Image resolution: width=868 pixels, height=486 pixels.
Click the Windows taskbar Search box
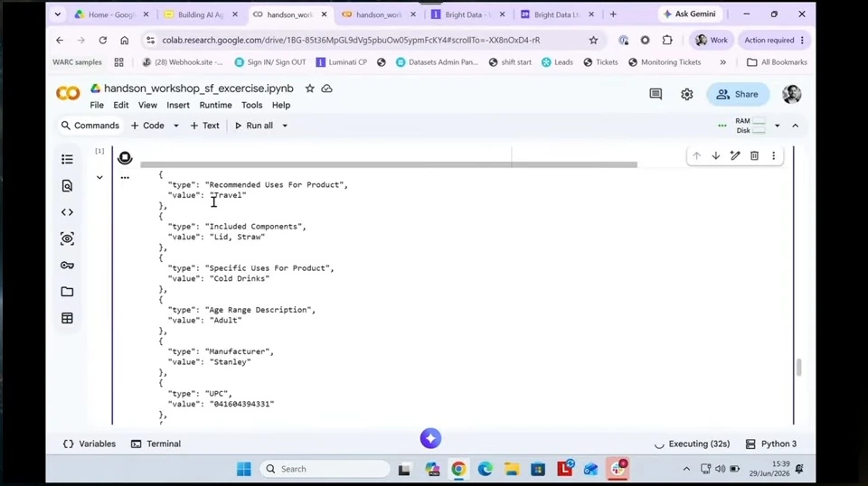(325, 469)
